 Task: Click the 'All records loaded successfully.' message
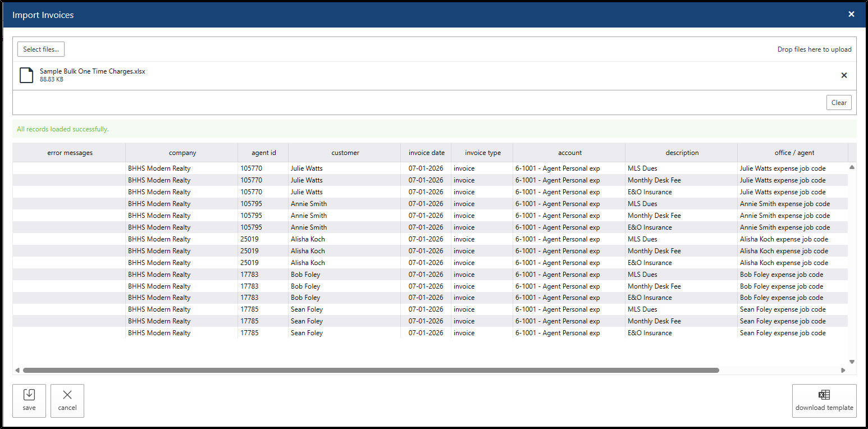click(x=63, y=129)
